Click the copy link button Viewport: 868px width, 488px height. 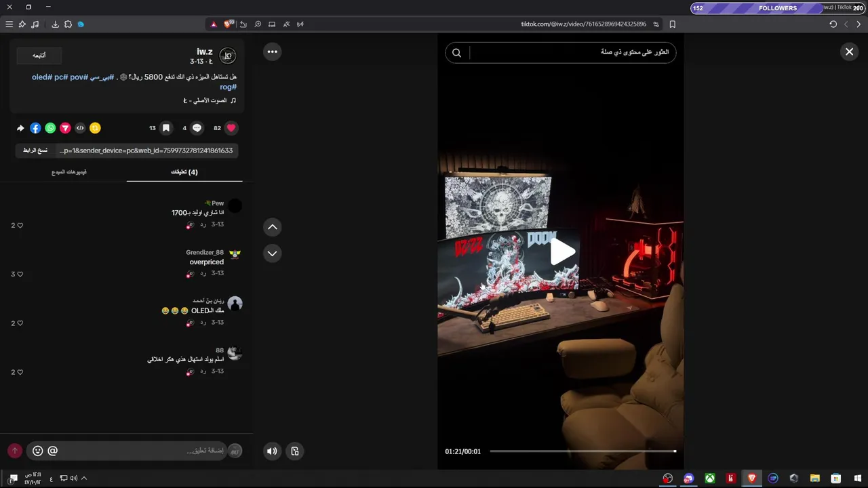point(35,150)
